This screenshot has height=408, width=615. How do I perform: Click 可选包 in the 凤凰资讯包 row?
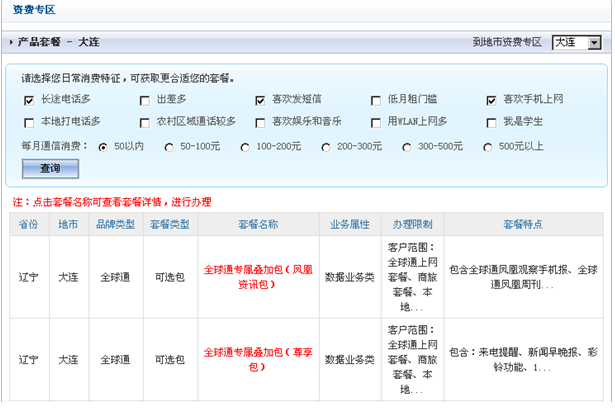click(x=170, y=277)
